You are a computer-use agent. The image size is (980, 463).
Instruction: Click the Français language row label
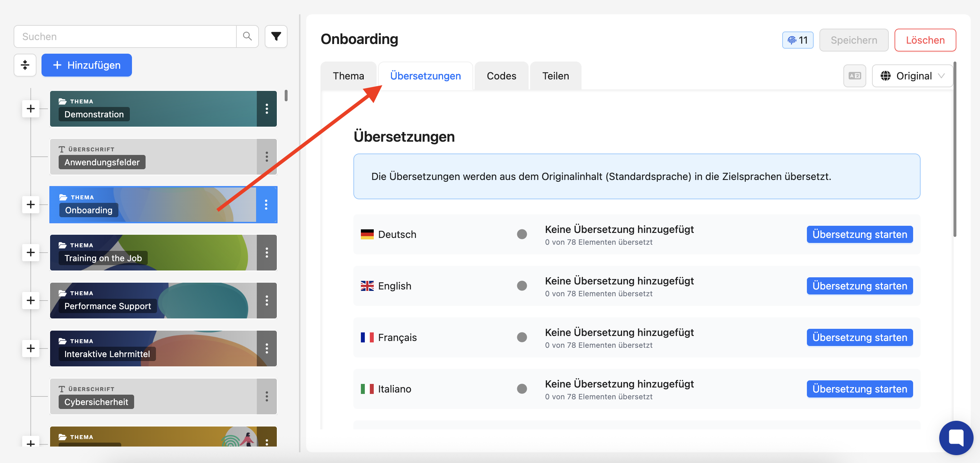[x=397, y=337]
